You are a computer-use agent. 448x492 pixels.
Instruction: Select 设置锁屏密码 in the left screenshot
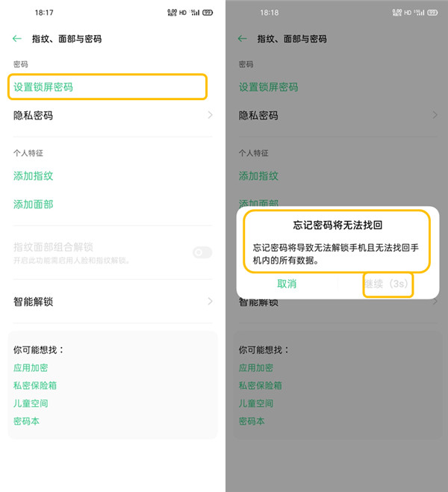pyautogui.click(x=43, y=87)
